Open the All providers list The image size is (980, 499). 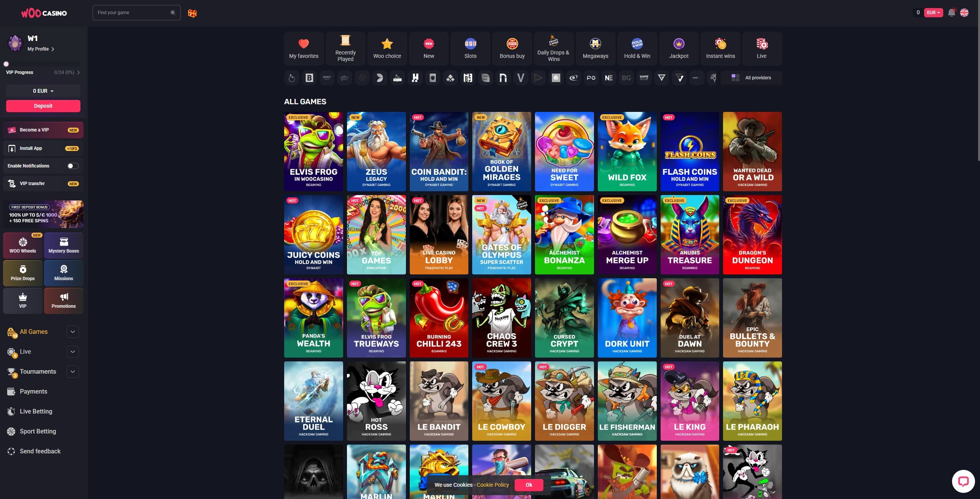751,78
